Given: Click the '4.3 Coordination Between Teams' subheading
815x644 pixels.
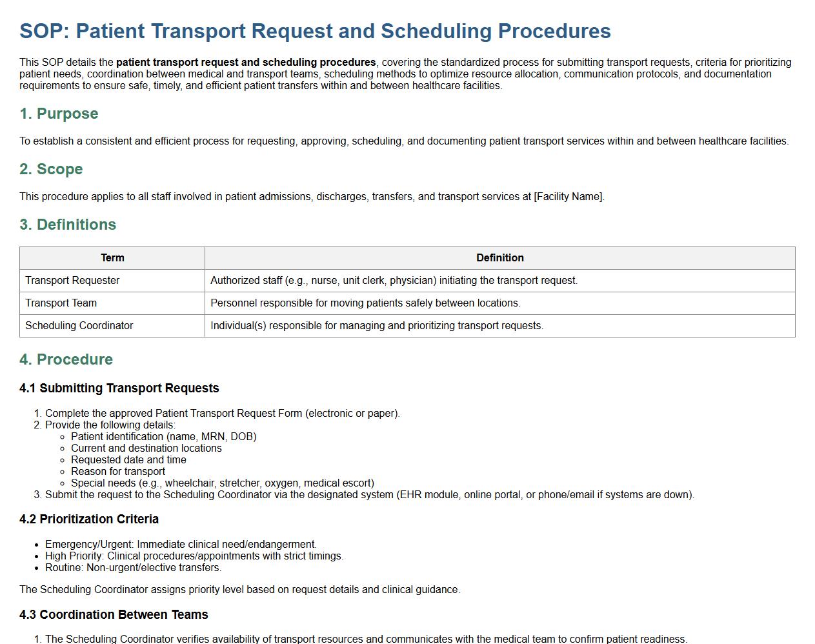Looking at the screenshot, I should click(114, 614).
